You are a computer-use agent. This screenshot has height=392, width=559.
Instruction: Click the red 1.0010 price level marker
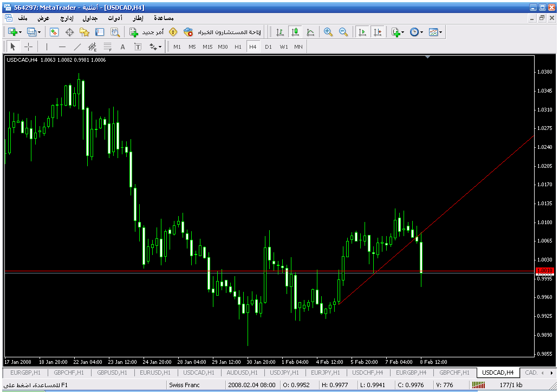(x=543, y=271)
